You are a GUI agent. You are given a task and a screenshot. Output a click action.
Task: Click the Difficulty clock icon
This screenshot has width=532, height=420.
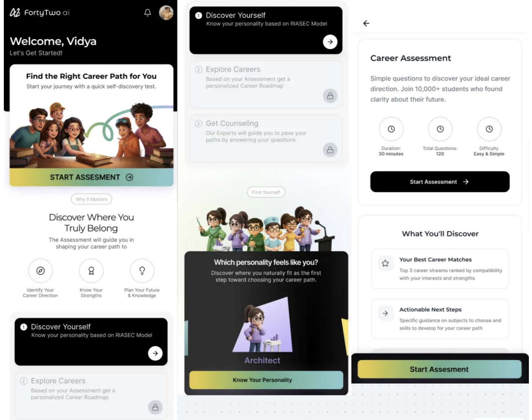[489, 129]
